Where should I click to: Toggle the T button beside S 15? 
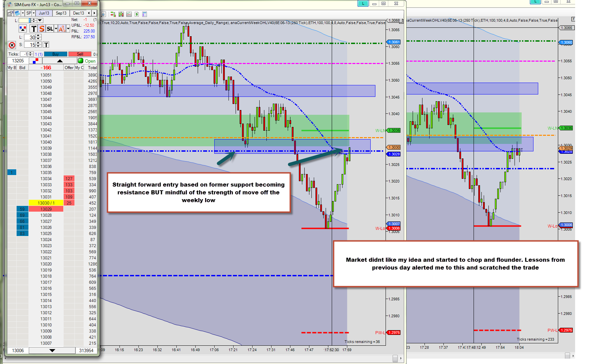tap(46, 45)
